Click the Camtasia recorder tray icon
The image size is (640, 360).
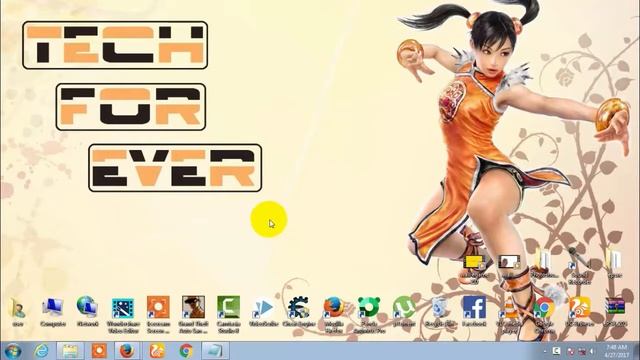point(556,351)
